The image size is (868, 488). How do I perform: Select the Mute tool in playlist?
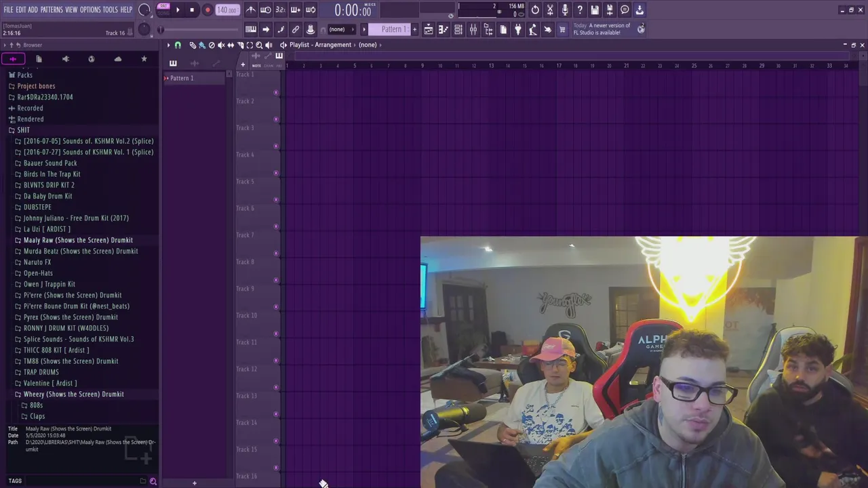click(221, 45)
